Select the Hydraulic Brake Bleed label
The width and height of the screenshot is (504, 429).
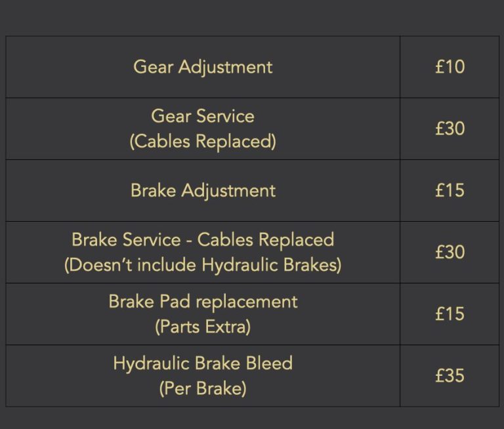click(203, 364)
